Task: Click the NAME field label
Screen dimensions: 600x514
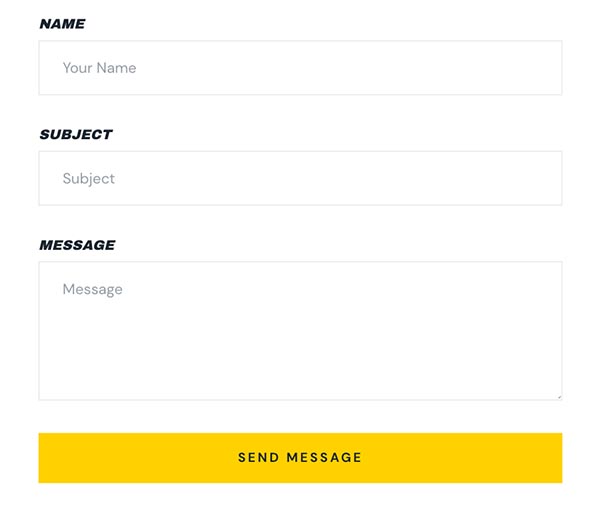Action: (62, 24)
